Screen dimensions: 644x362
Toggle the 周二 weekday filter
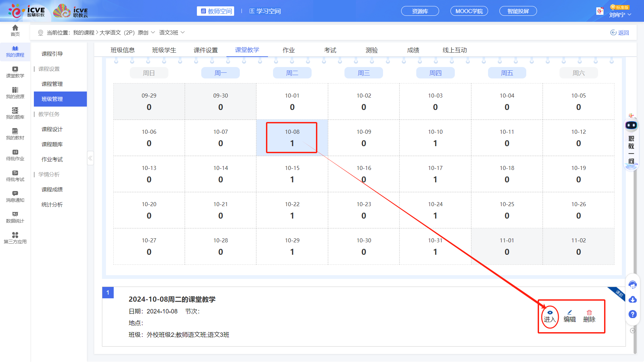click(x=292, y=73)
